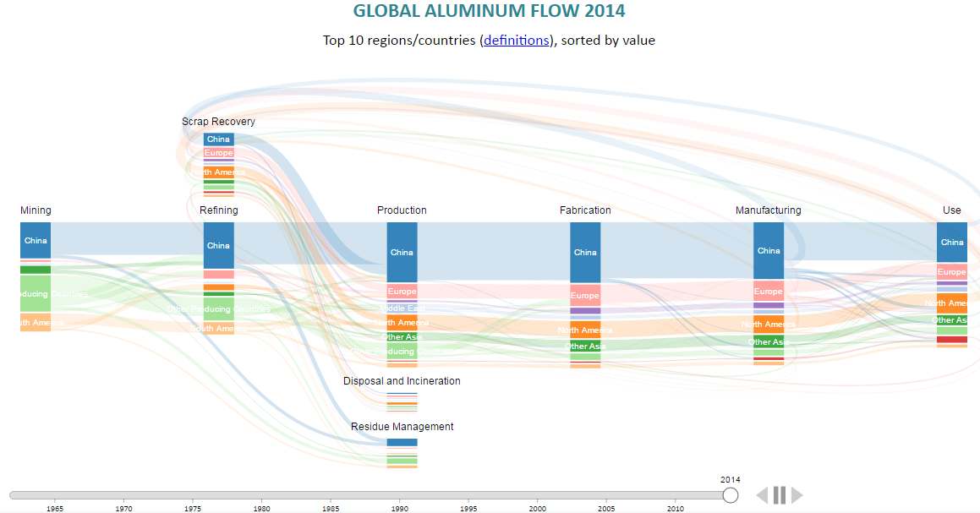Select China node under Mining
The height and width of the screenshot is (513, 980).
(36, 240)
